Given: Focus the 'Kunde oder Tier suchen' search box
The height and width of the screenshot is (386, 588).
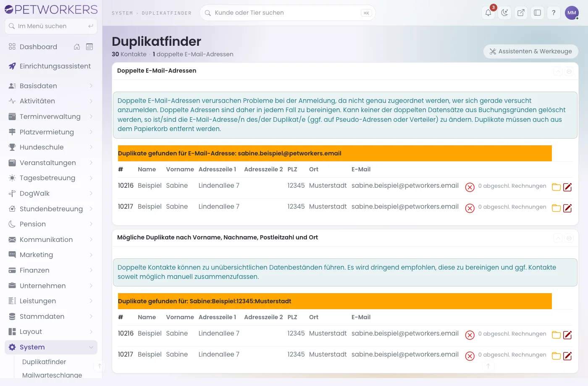Looking at the screenshot, I should [x=288, y=13].
